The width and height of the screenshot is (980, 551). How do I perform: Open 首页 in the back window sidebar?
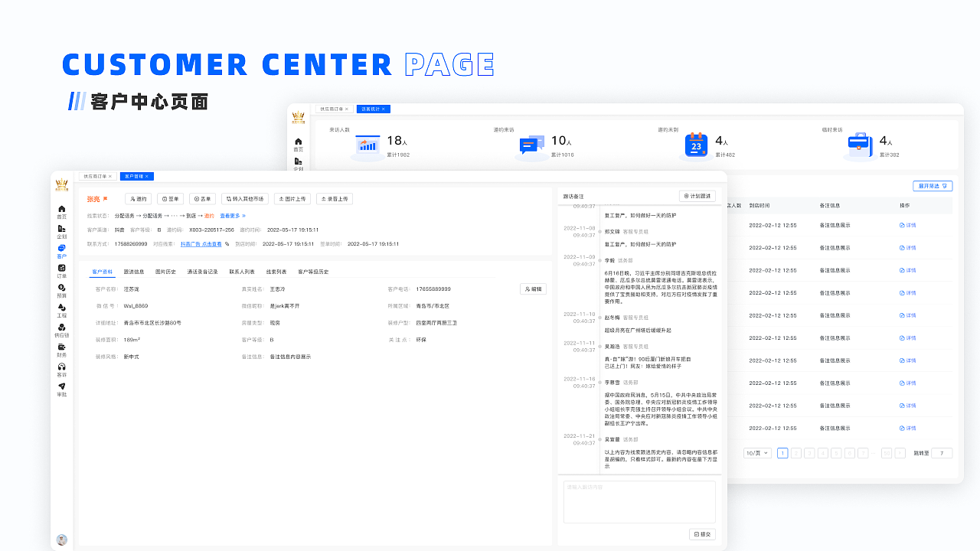(x=299, y=144)
